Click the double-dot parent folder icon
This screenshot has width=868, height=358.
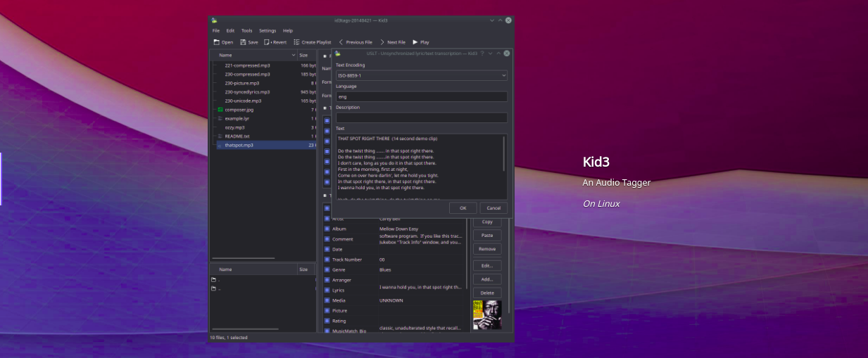point(214,288)
